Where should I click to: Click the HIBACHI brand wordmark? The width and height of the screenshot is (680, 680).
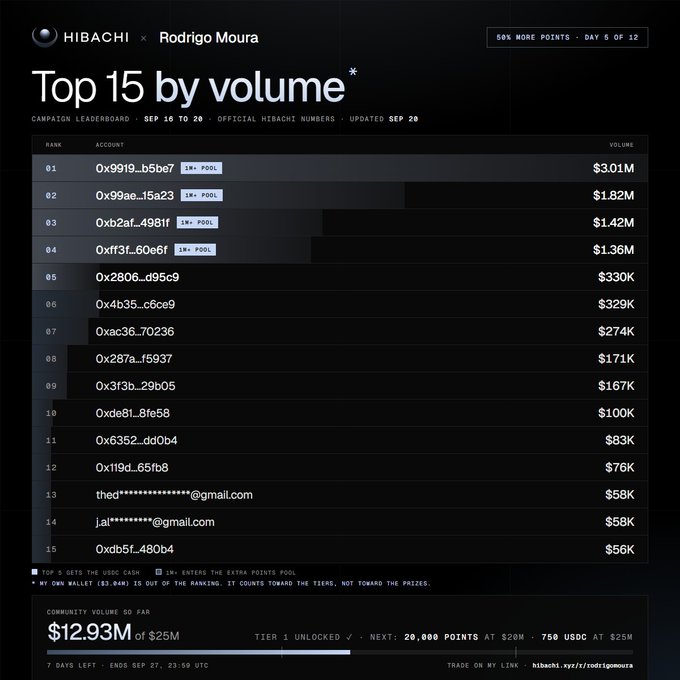[96, 37]
